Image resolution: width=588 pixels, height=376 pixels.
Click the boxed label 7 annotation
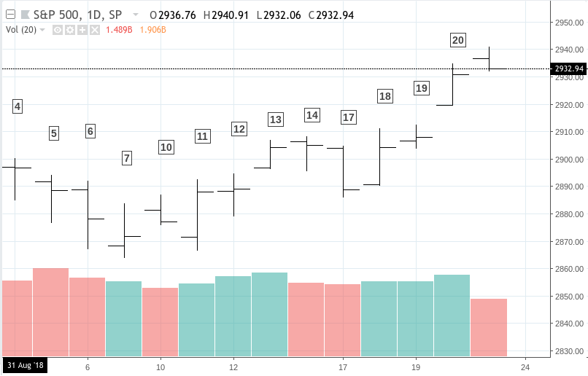(x=127, y=158)
